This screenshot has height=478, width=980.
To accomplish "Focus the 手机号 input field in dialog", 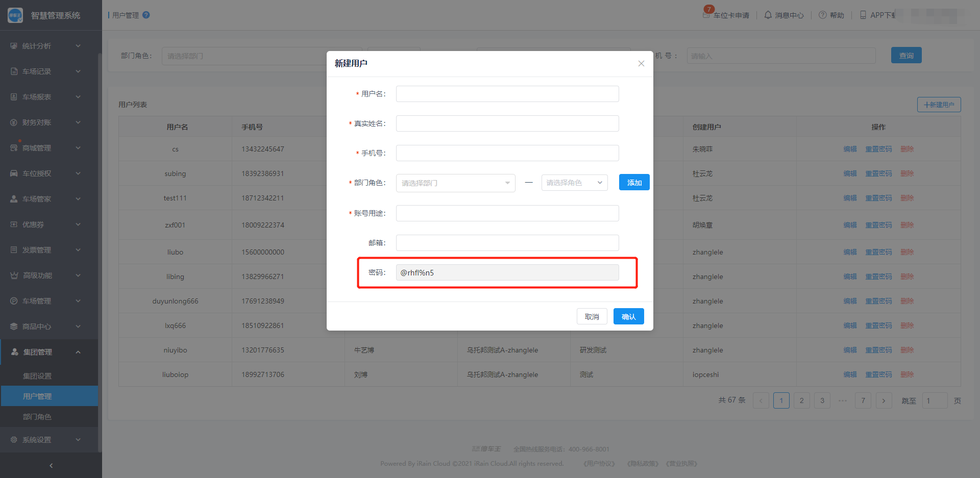I will 507,153.
